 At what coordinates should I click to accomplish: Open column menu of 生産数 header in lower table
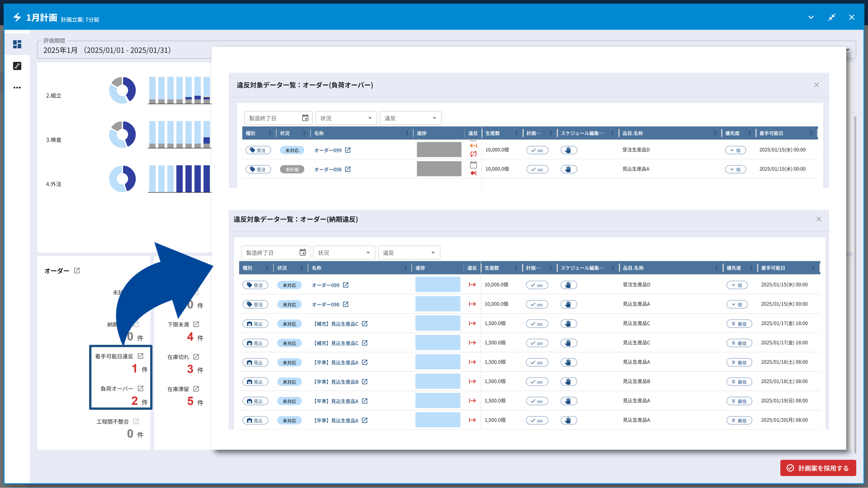click(516, 268)
